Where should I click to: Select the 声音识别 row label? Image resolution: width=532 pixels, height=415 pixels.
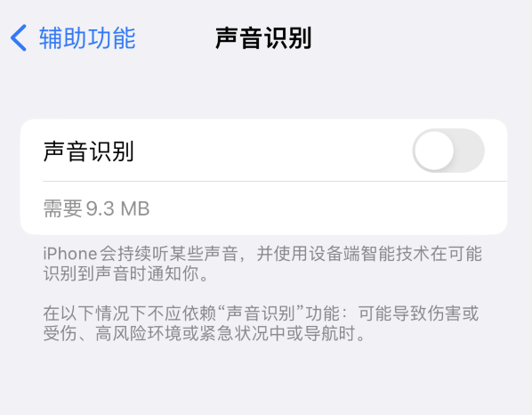click(89, 151)
